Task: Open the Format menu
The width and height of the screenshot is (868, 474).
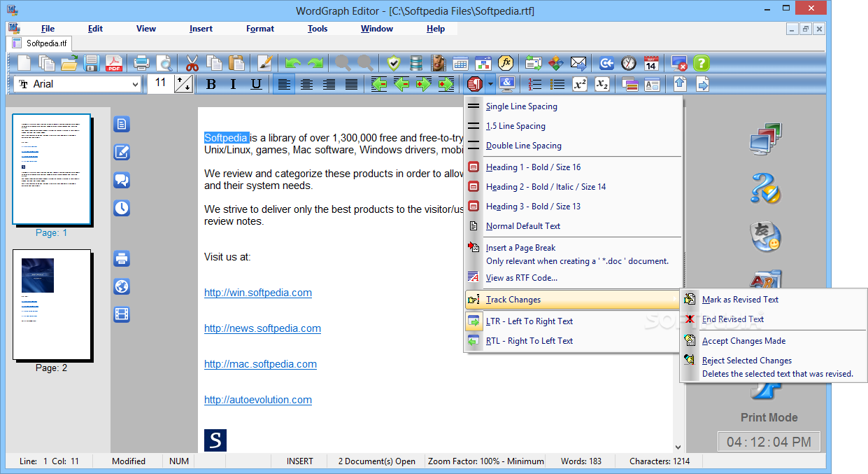Action: pyautogui.click(x=260, y=29)
